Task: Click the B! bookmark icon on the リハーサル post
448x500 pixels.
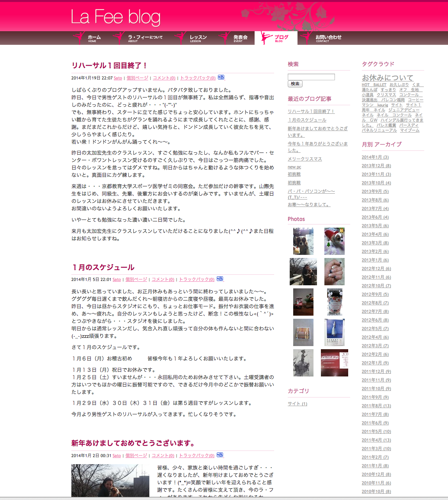Action: pyautogui.click(x=221, y=77)
